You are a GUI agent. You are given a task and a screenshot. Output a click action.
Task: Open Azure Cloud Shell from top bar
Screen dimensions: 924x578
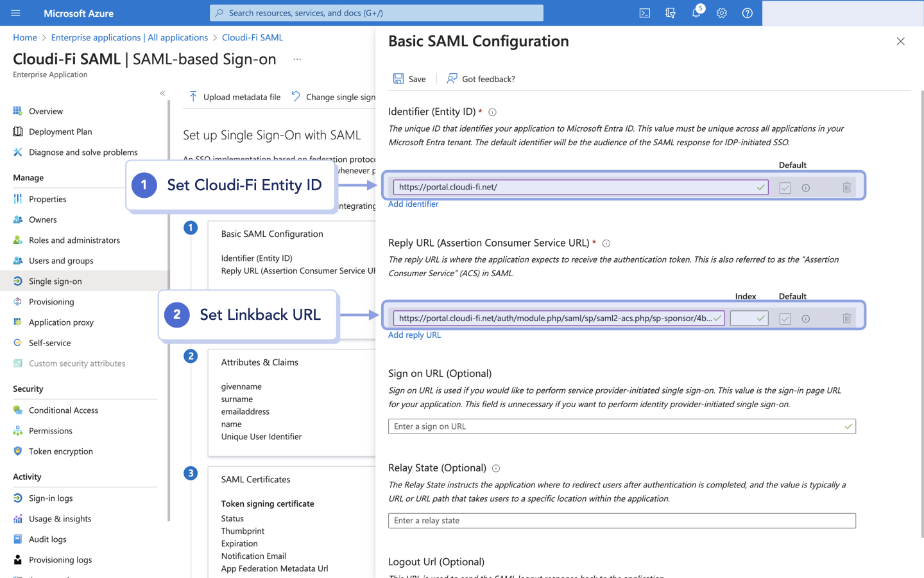(644, 13)
